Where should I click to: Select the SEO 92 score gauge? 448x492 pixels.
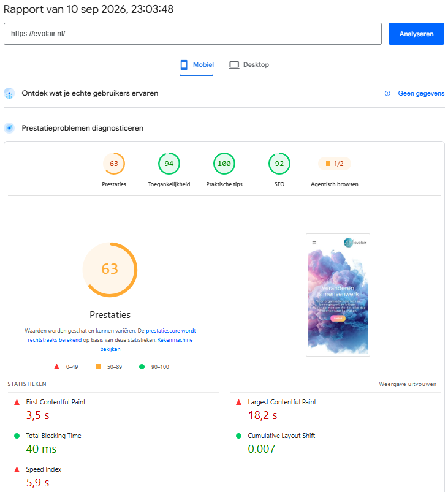point(279,164)
